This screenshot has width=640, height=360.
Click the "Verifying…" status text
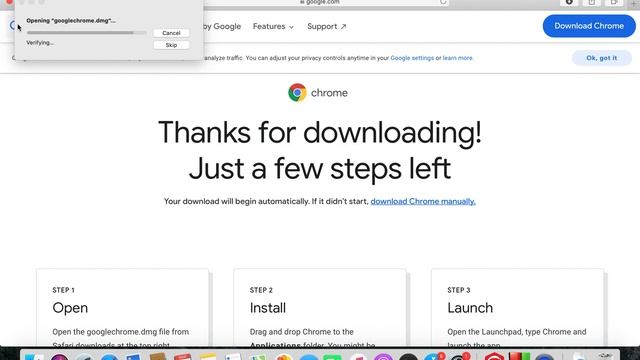click(40, 42)
